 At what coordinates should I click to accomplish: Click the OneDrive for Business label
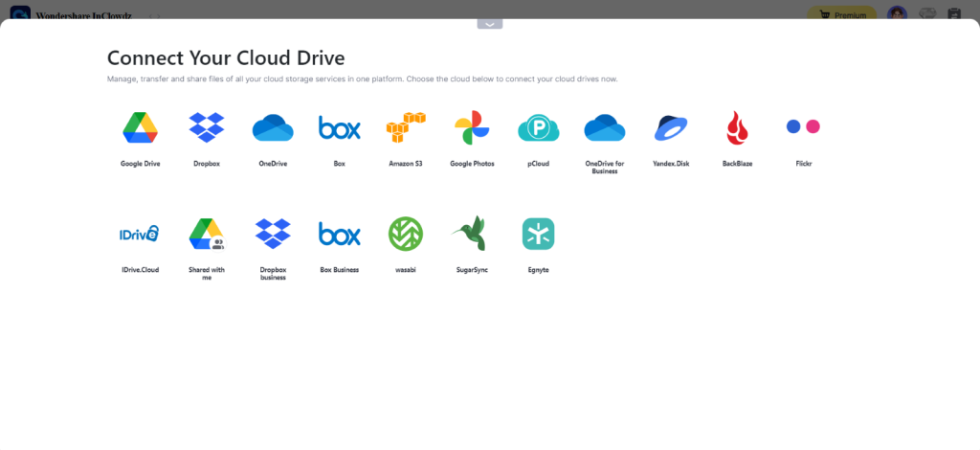point(605,167)
